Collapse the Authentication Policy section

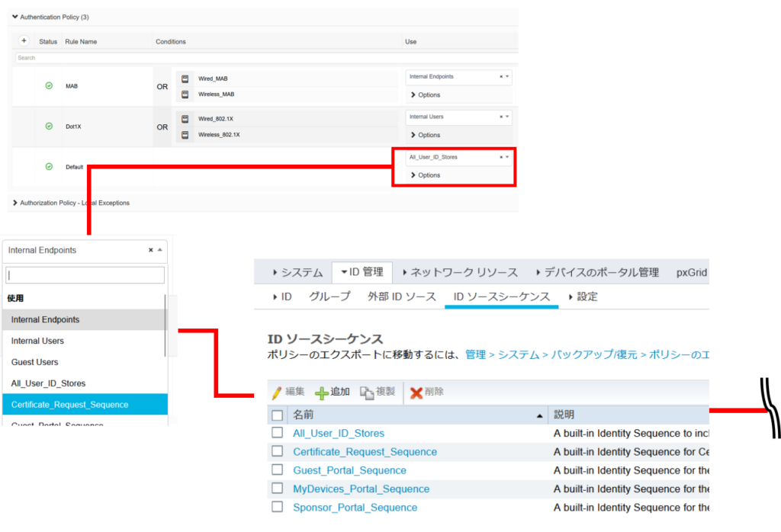(x=15, y=16)
